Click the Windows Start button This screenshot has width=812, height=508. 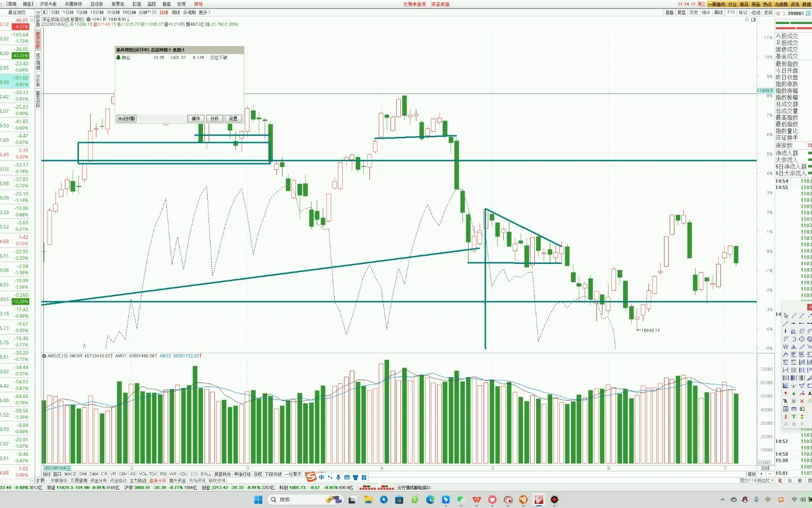coord(258,500)
